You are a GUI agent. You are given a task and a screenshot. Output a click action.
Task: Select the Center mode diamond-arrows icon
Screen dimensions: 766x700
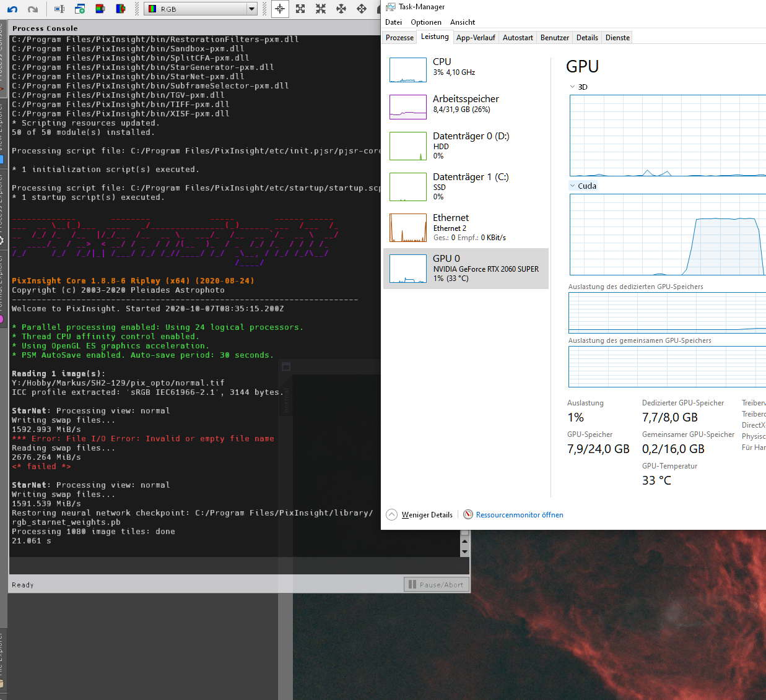(x=362, y=9)
